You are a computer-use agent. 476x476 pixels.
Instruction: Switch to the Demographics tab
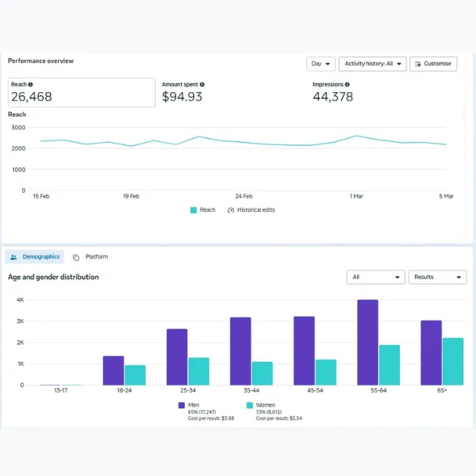click(35, 257)
